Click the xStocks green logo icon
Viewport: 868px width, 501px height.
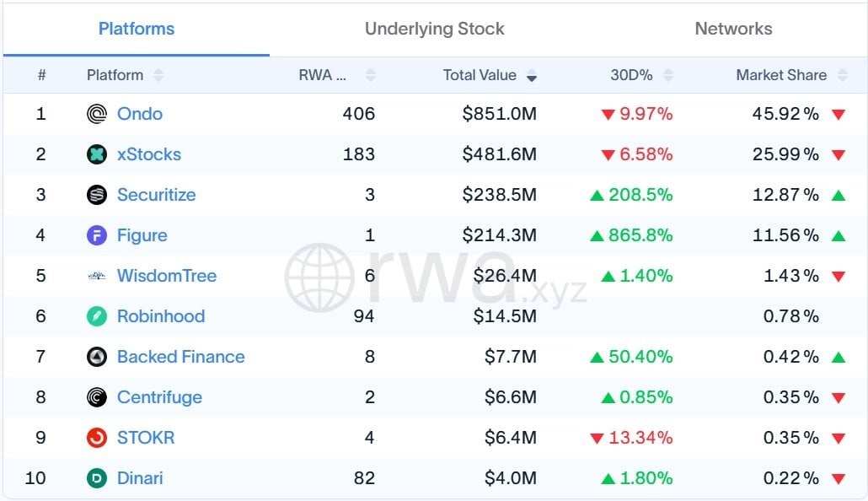pos(97,154)
